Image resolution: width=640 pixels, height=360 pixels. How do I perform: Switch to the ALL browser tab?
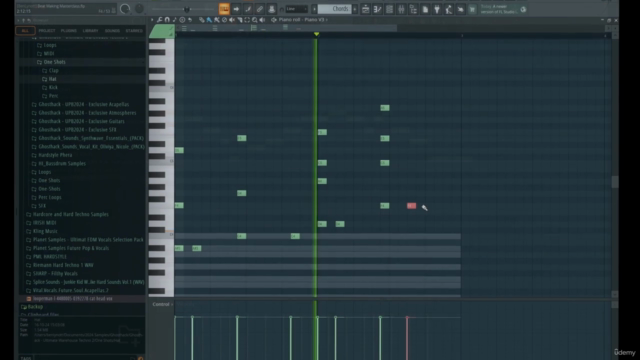25,31
